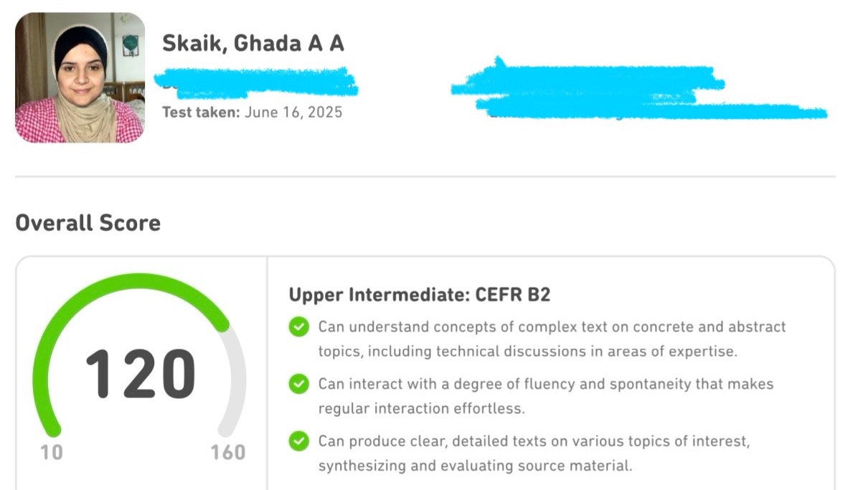Click the 'Test taken:' bold label
This screenshot has width=868, height=490.
pyautogui.click(x=201, y=112)
